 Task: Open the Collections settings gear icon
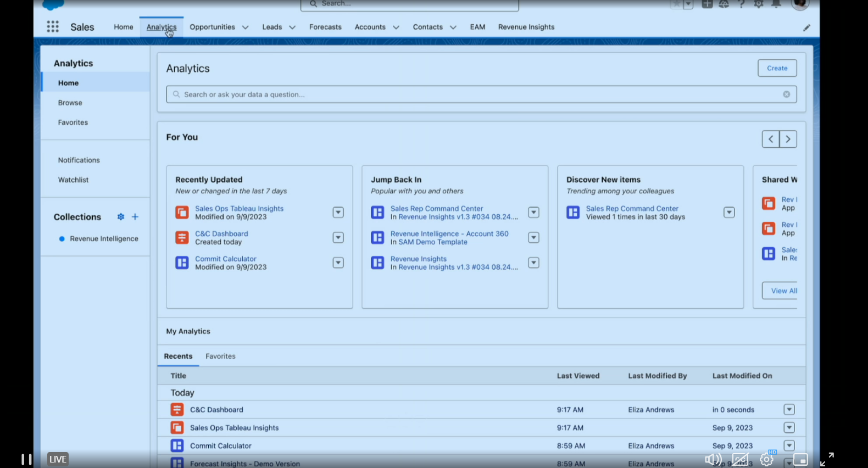coord(121,217)
